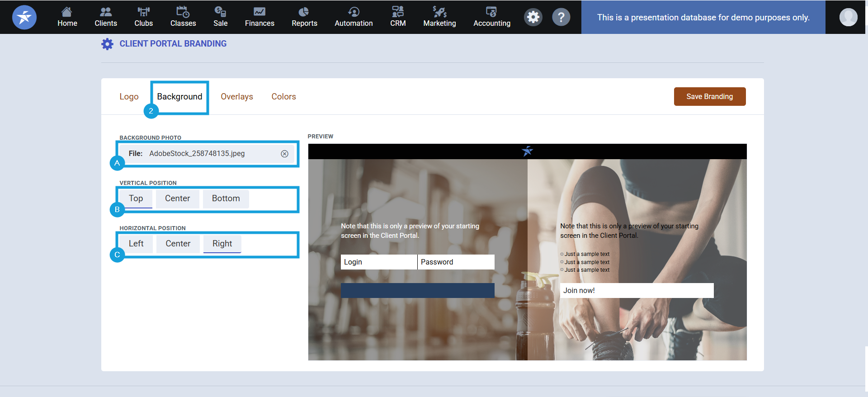Open the user profile avatar menu
The width and height of the screenshot is (868, 397).
click(x=848, y=17)
